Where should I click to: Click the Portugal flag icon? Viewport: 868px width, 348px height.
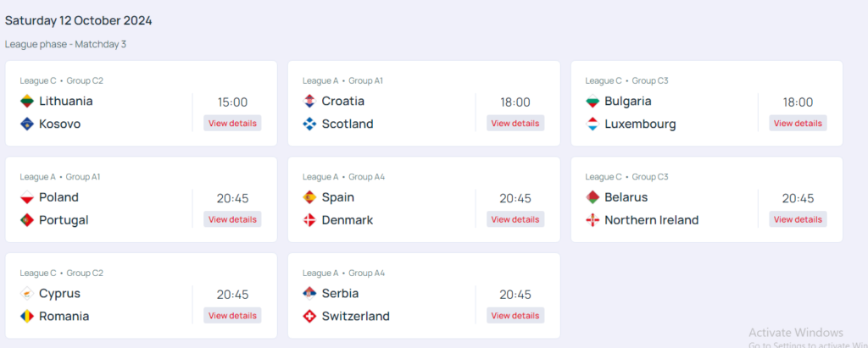tap(27, 220)
